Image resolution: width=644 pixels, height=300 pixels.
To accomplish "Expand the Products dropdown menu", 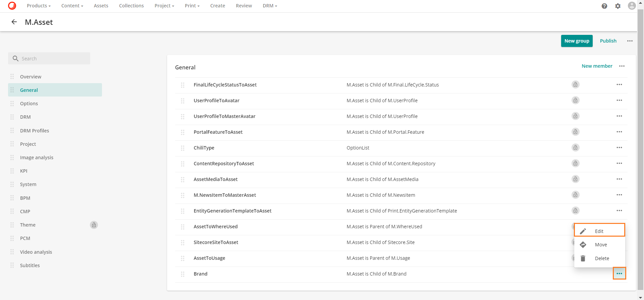I will (x=39, y=6).
